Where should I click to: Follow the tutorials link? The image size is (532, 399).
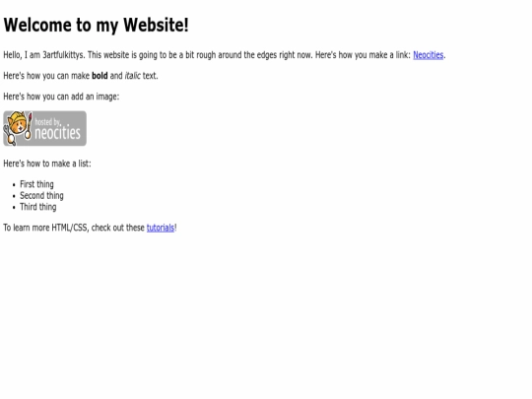pos(161,228)
